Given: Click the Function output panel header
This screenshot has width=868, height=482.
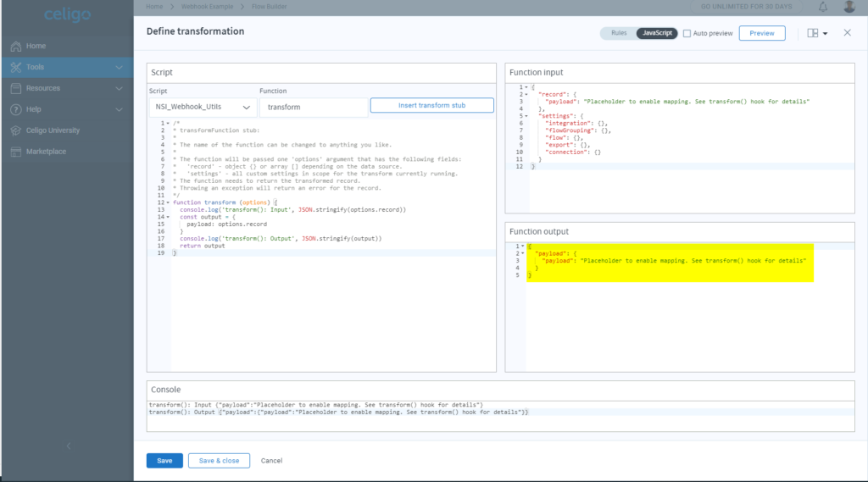Looking at the screenshot, I should (x=679, y=232).
